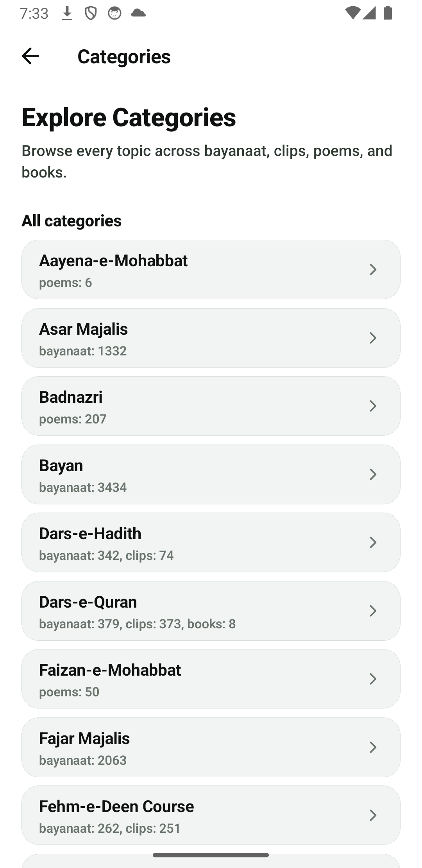Tap the battery icon
The width and height of the screenshot is (422, 868).
pyautogui.click(x=388, y=13)
